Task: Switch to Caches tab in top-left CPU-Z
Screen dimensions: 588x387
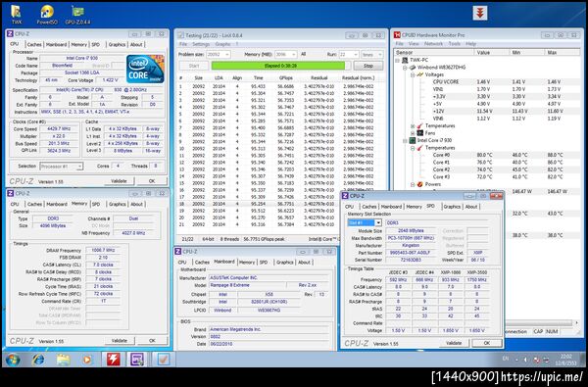Action: [x=34, y=44]
